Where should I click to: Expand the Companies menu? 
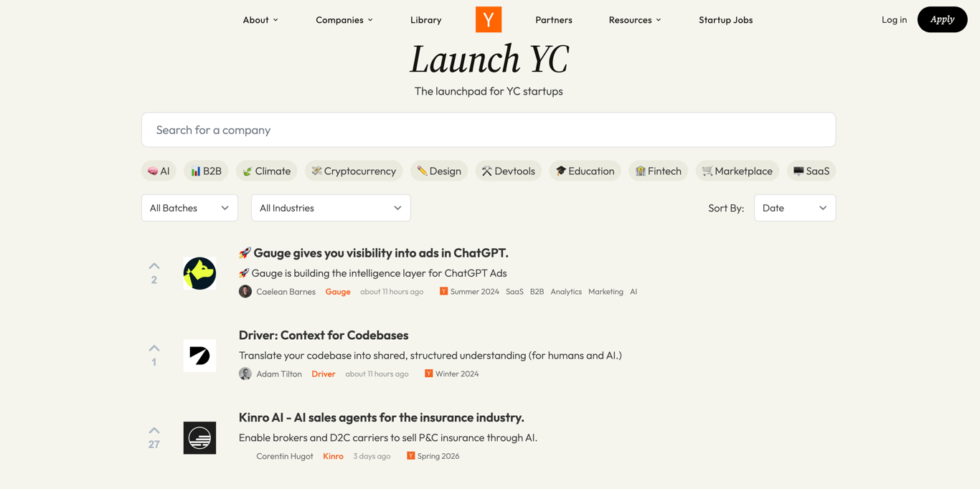pos(344,20)
